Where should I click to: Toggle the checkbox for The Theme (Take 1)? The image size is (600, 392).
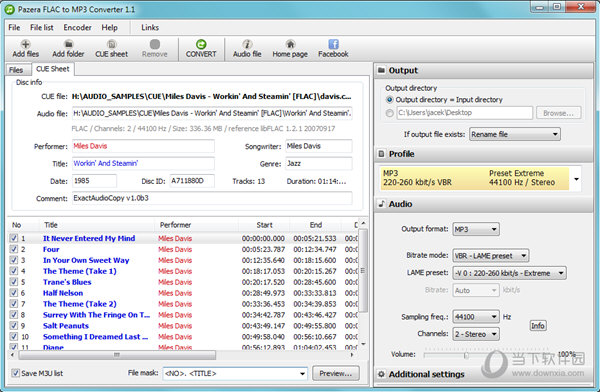14,271
